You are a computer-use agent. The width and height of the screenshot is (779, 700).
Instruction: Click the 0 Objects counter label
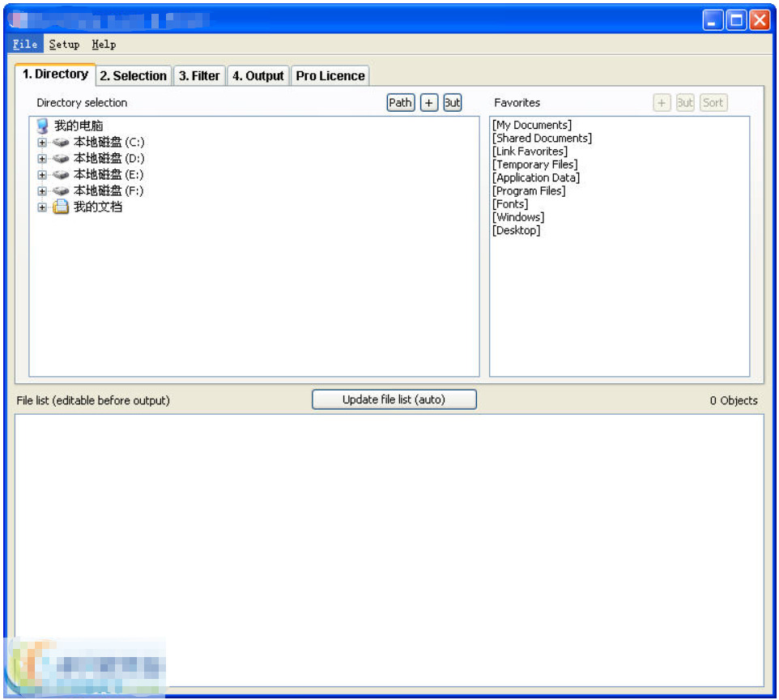click(x=734, y=401)
